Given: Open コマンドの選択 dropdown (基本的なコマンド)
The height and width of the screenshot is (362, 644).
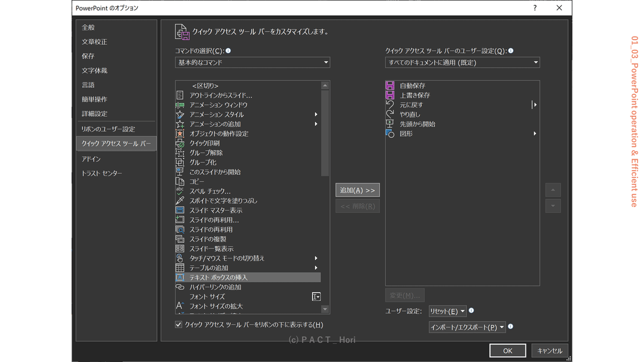Looking at the screenshot, I should click(x=252, y=62).
